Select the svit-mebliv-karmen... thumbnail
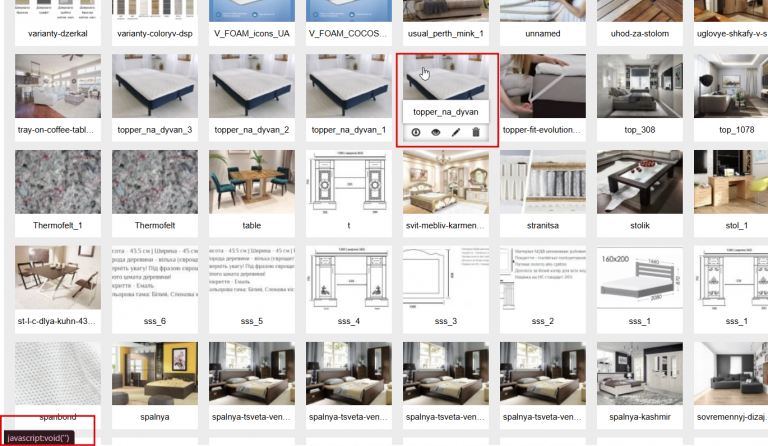The height and width of the screenshot is (446, 768). [446, 182]
